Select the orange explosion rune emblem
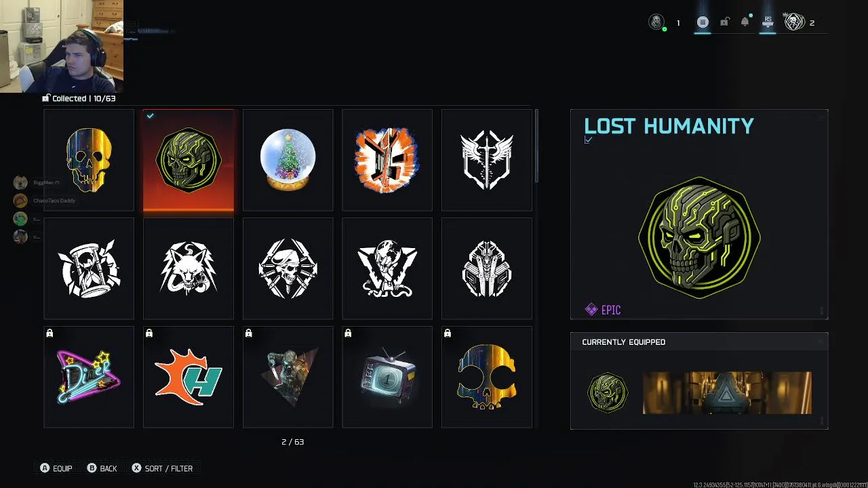The width and height of the screenshot is (868, 488). point(387,160)
